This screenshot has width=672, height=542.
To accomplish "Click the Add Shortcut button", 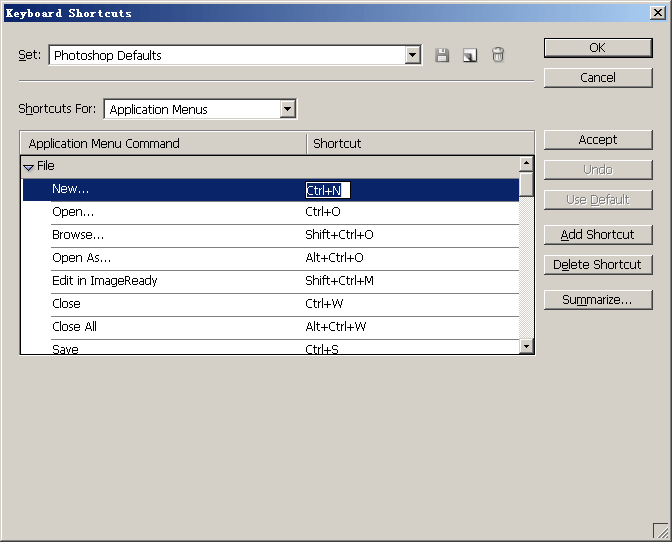I will coord(598,235).
